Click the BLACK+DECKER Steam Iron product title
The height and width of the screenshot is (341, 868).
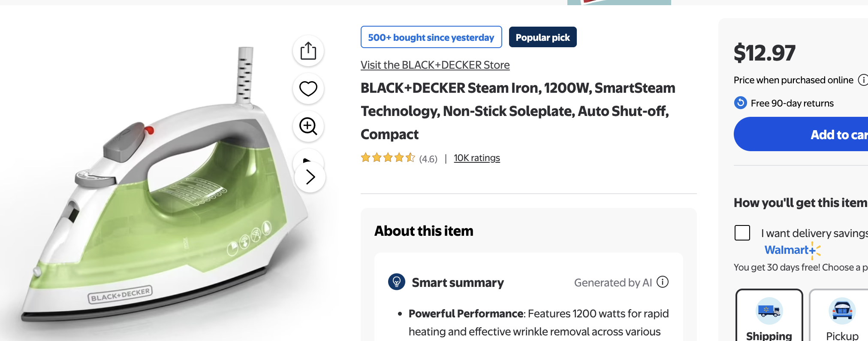(x=518, y=111)
